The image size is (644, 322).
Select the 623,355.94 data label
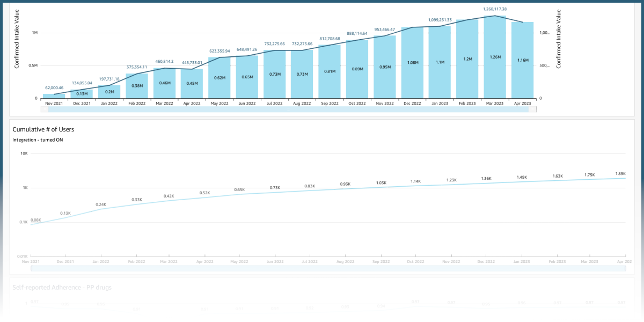(219, 51)
